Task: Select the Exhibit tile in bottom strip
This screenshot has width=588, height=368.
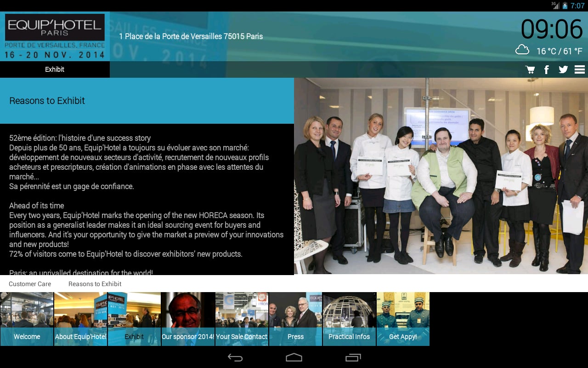Action: pyautogui.click(x=134, y=319)
